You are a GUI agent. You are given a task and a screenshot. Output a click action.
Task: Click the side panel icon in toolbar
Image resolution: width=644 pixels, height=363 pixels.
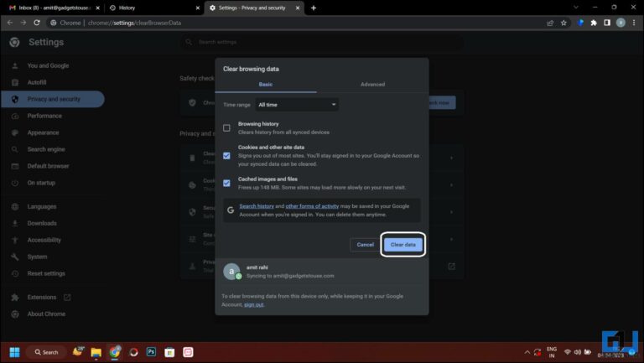pos(606,23)
